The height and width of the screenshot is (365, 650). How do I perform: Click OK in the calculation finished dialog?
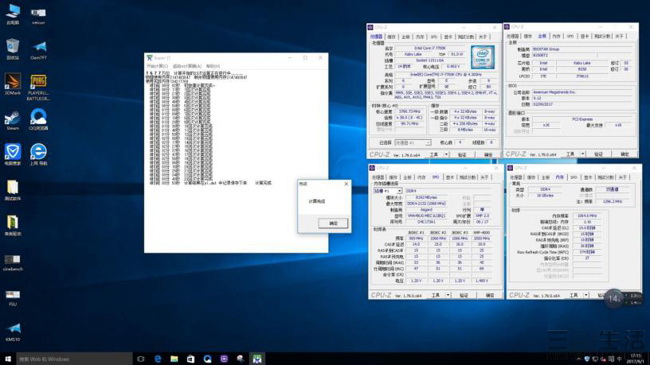pos(333,223)
